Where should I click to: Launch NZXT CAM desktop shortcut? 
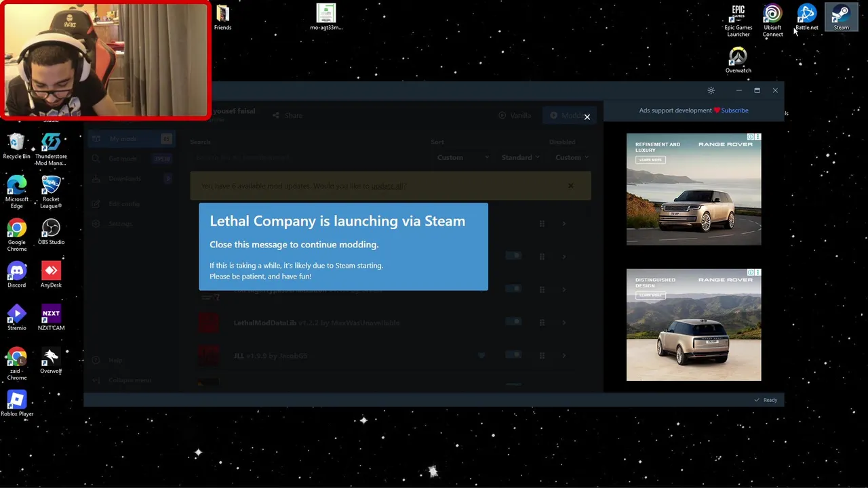click(x=51, y=317)
